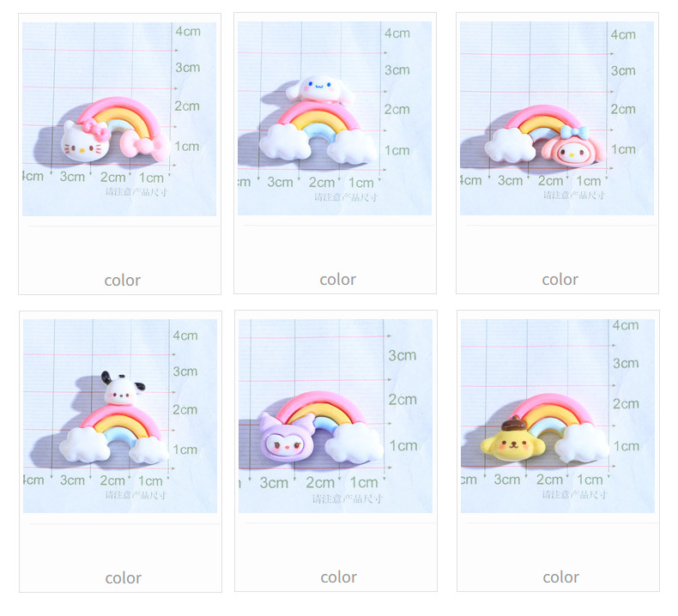This screenshot has width=678, height=616.
Task: Click the color label under Kuromi charm
Action: click(x=338, y=577)
